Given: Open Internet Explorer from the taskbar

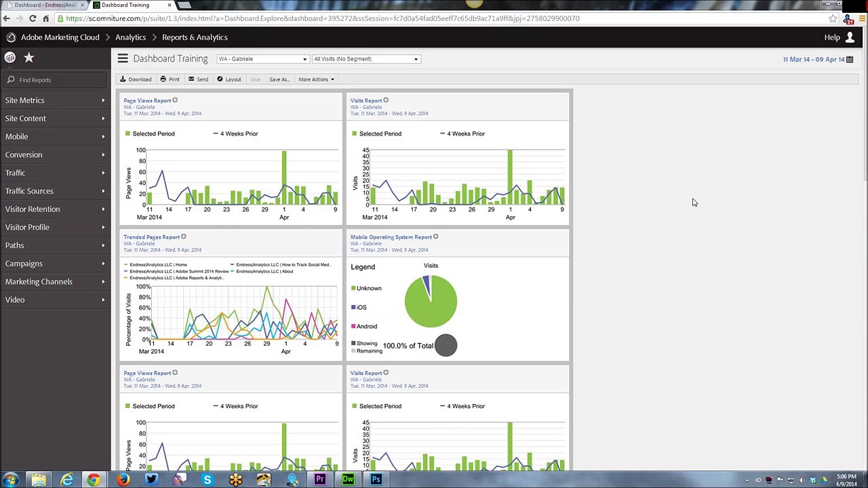Looking at the screenshot, I should 66,480.
